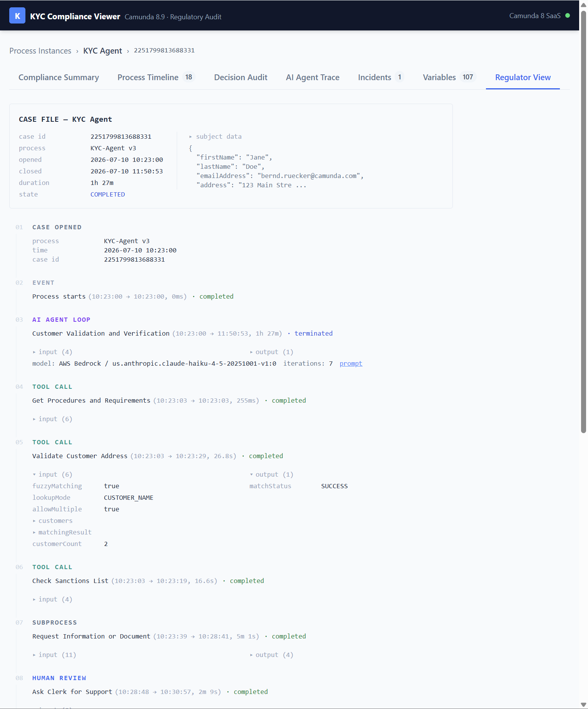Expand the subject data section
This screenshot has height=709, width=588.
tap(215, 136)
